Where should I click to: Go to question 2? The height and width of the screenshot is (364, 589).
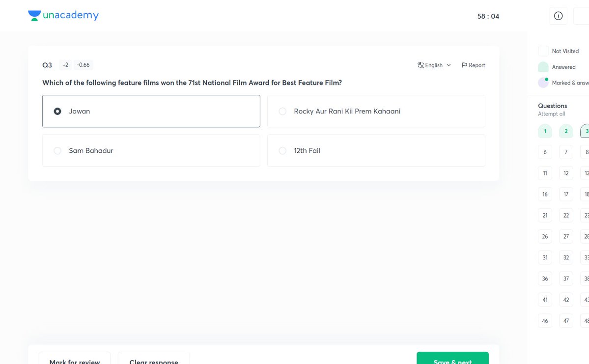[x=566, y=131]
